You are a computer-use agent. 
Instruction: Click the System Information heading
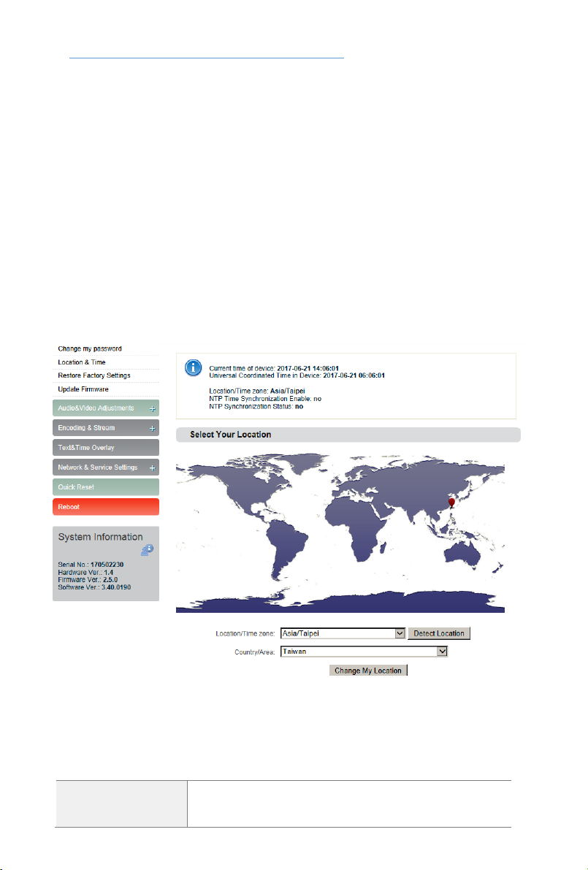tap(100, 537)
